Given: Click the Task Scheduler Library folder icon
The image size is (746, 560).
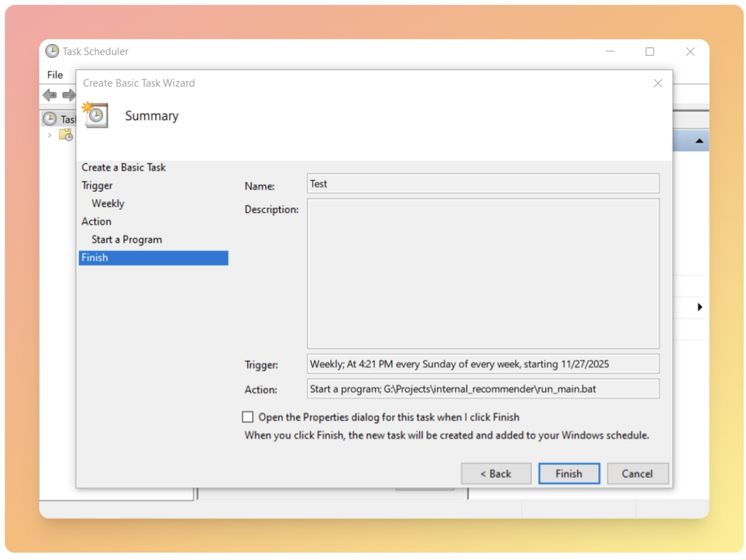Looking at the screenshot, I should coord(66,135).
